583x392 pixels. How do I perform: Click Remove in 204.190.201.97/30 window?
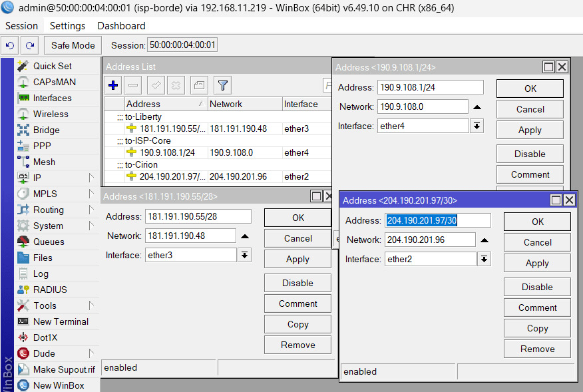pos(537,349)
